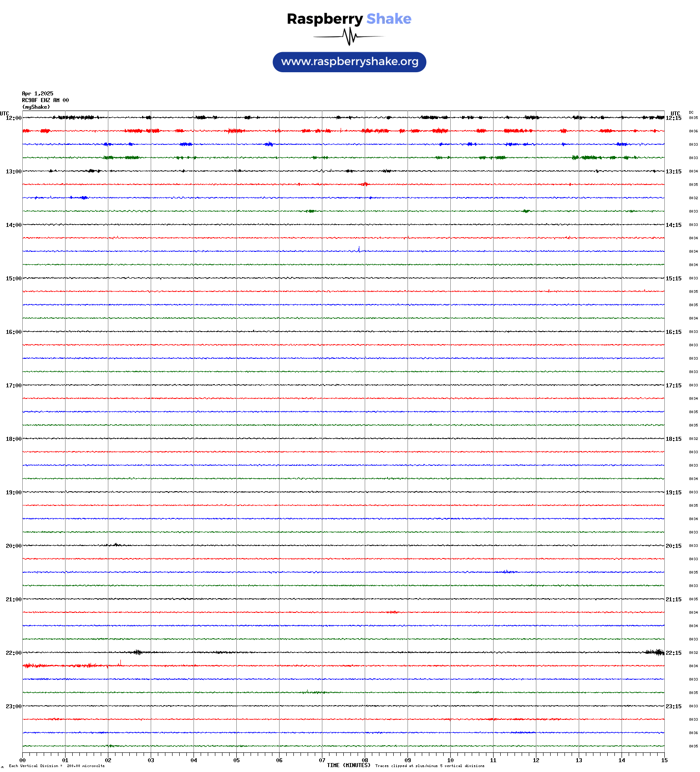700x772 pixels.
Task: Click the seismic waveform icon under the logo
Action: [x=349, y=37]
